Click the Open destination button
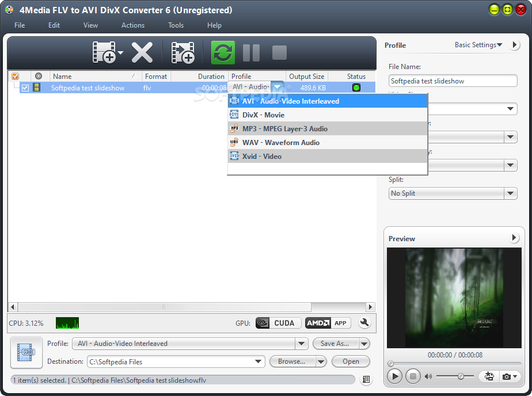Image resolution: width=532 pixels, height=396 pixels. click(351, 361)
